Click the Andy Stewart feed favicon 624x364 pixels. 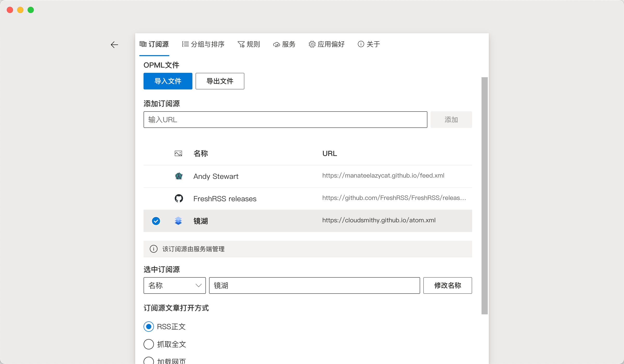[x=179, y=176]
